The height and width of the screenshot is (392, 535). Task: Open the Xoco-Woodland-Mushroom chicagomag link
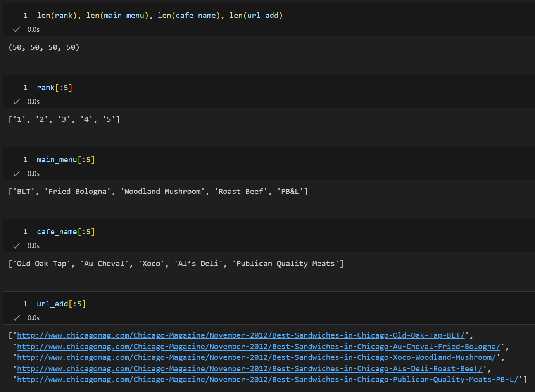(x=256, y=357)
